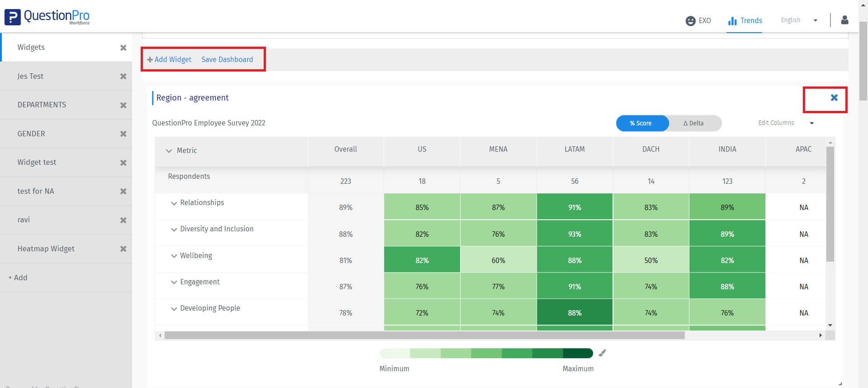
Task: Open the EXO smiley icon
Action: pos(690,21)
